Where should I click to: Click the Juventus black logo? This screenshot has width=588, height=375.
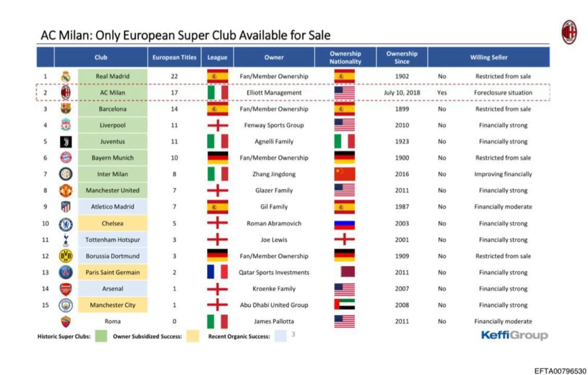(66, 142)
